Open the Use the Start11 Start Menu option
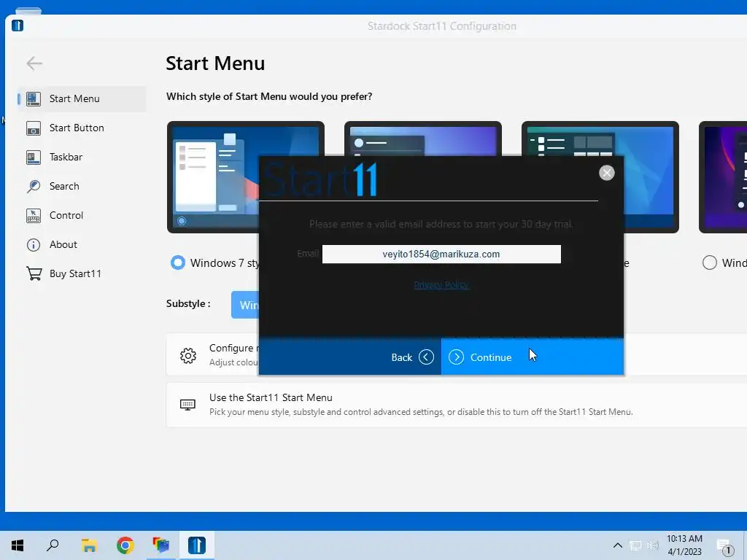Viewport: 747px width, 560px height. [x=457, y=405]
